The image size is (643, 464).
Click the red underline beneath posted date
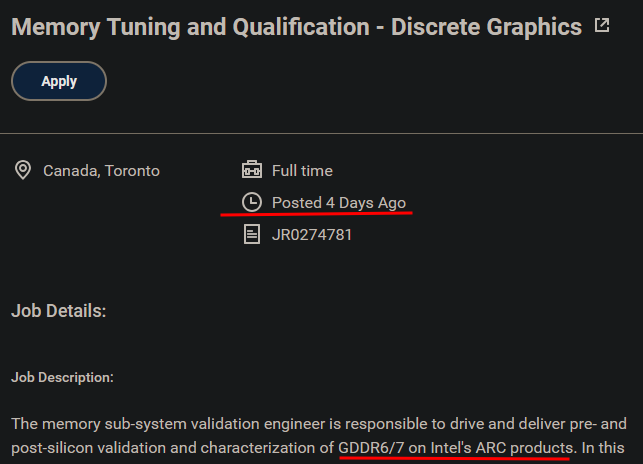tap(318, 215)
